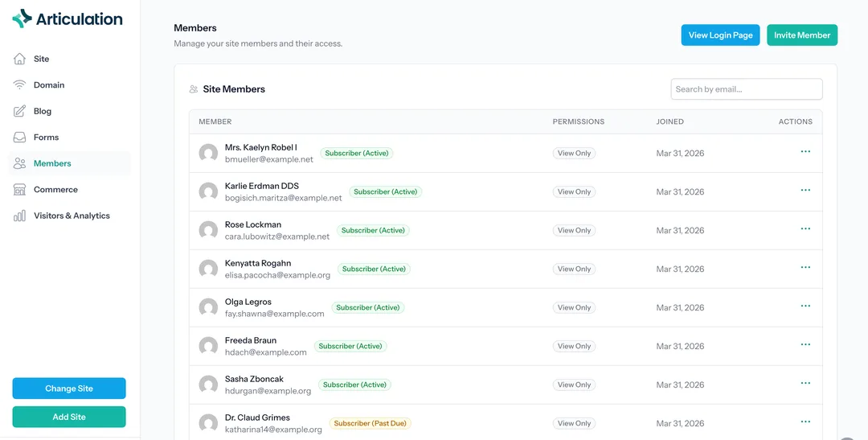Click the Site house icon in sidebar

click(x=20, y=59)
